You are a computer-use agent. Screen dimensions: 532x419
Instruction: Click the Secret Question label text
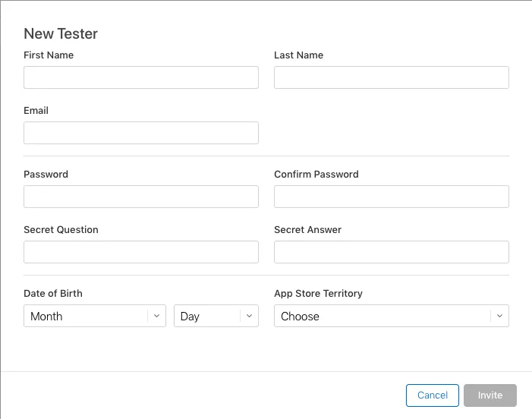(61, 229)
